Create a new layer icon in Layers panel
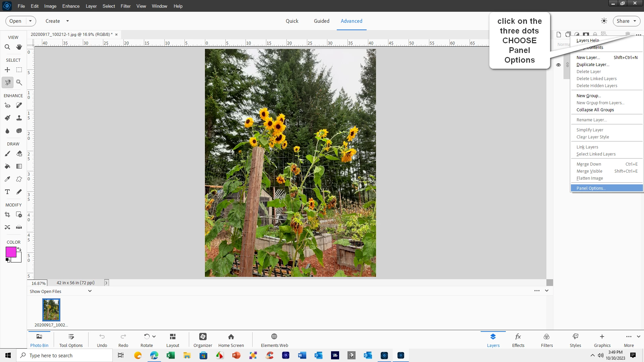644x362 pixels. coord(558,35)
